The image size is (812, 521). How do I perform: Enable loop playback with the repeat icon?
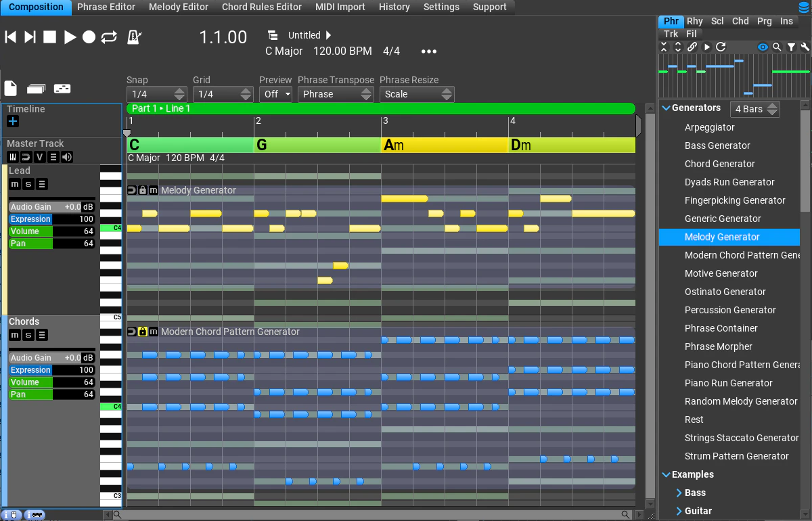[110, 38]
